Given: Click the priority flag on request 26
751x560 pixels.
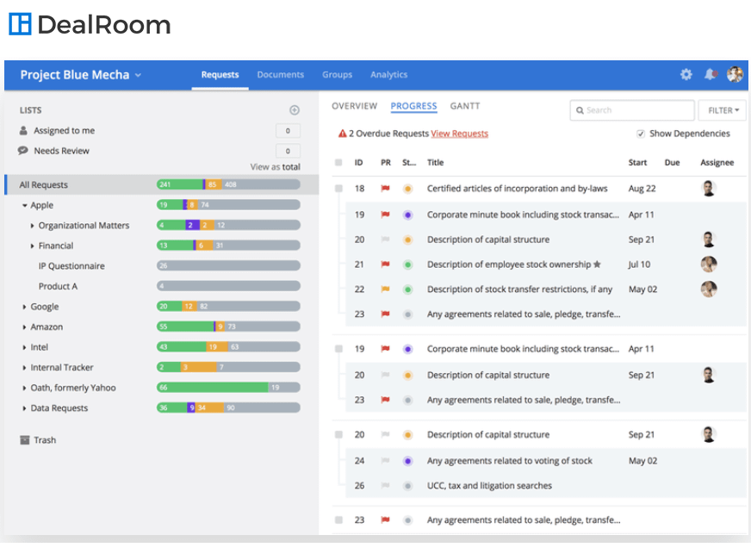Looking at the screenshot, I should pos(385,485).
